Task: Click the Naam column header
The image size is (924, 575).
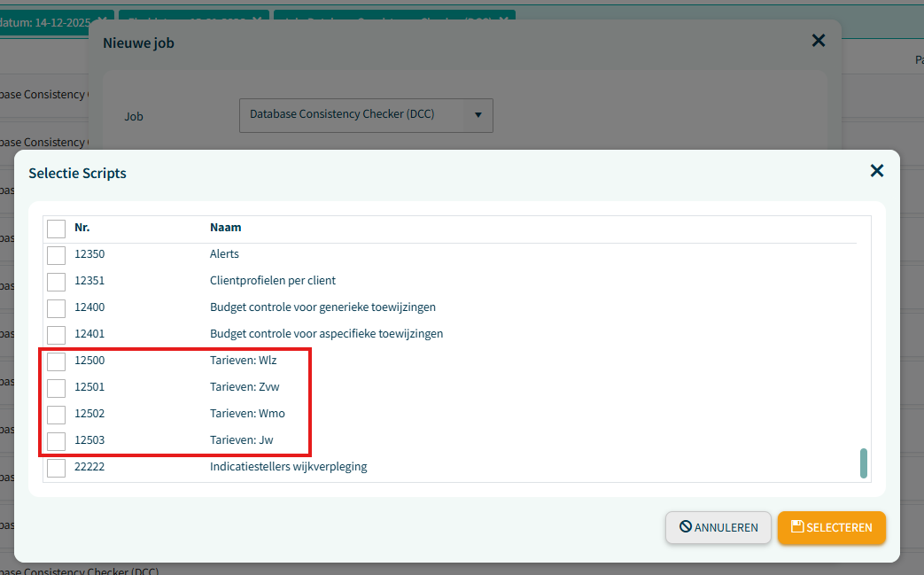Action: coord(225,228)
